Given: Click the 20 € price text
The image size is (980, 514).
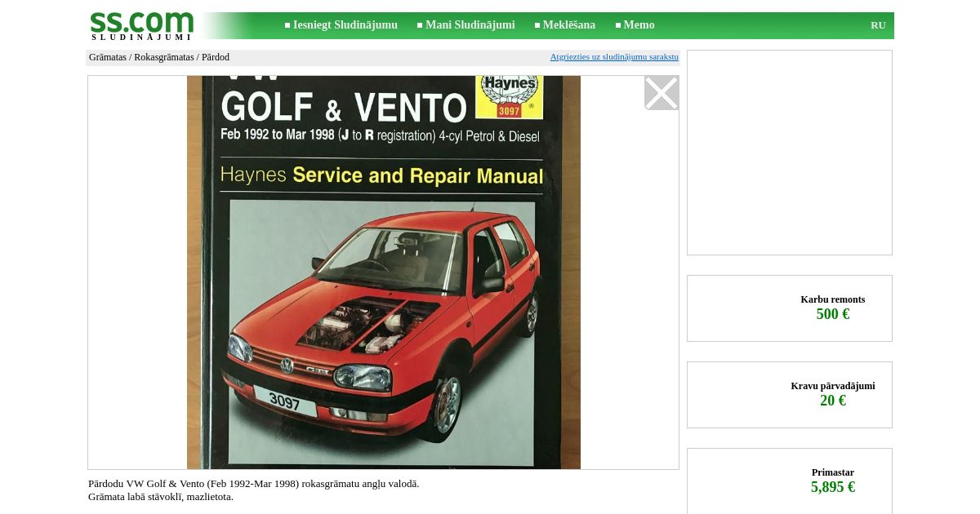Looking at the screenshot, I should [833, 401].
